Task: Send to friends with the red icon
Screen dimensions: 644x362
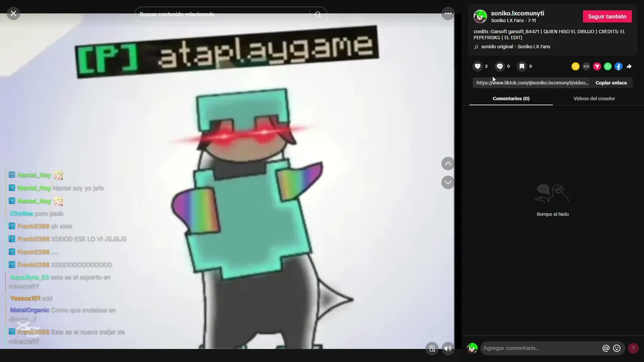Action: (x=597, y=66)
